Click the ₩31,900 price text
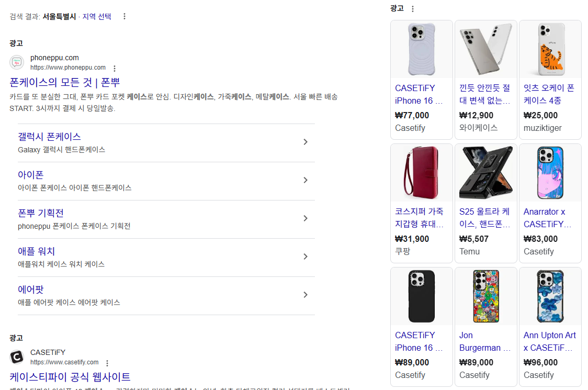Screen dimensions: 588x390 point(412,239)
